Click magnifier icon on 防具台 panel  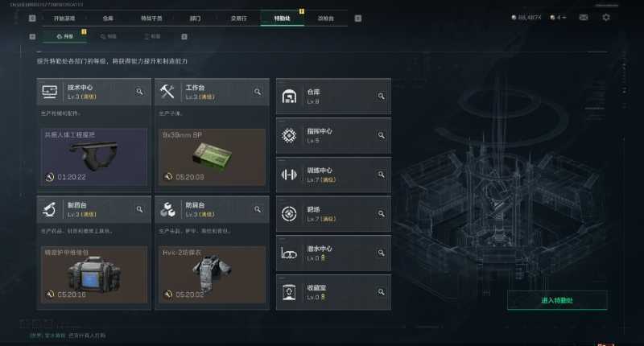[258, 209]
